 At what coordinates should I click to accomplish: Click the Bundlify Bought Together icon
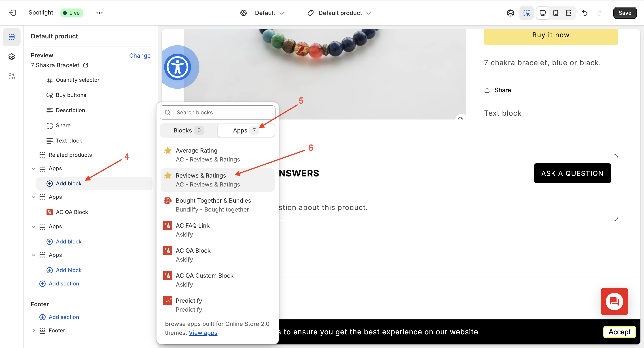pyautogui.click(x=167, y=200)
